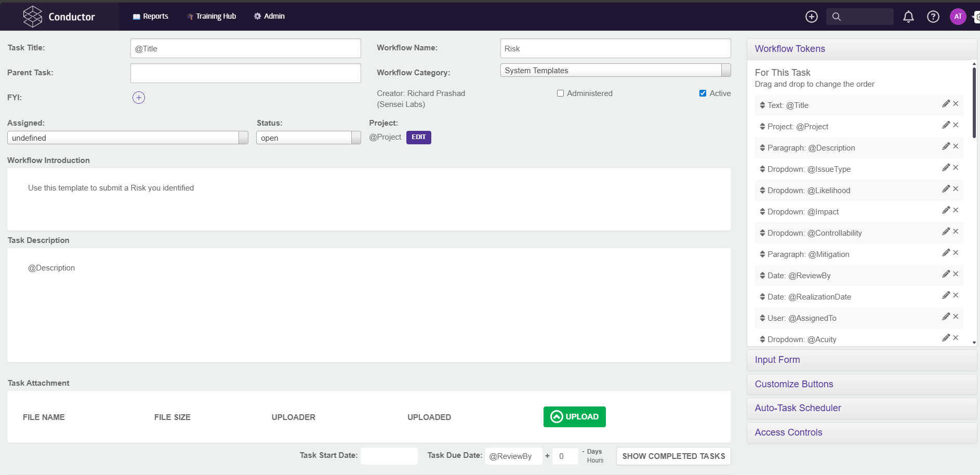Open the Assigned dropdown
Image resolution: width=980 pixels, height=475 pixels.
click(x=127, y=138)
